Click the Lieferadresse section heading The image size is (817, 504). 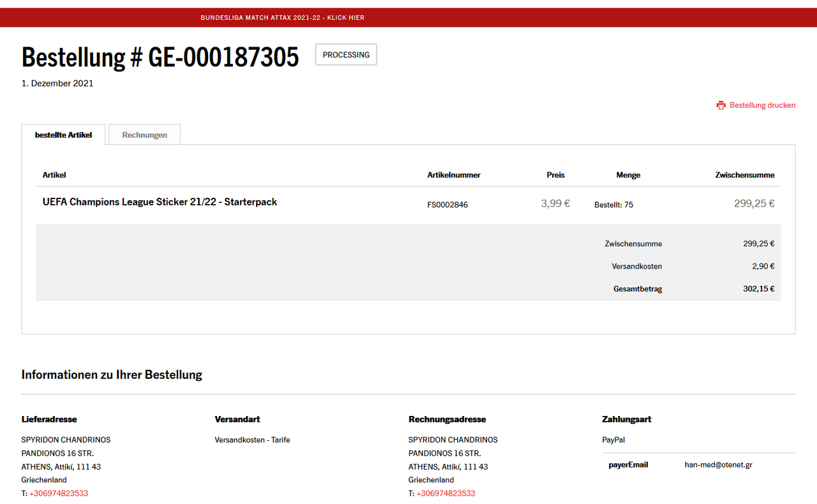click(x=49, y=419)
